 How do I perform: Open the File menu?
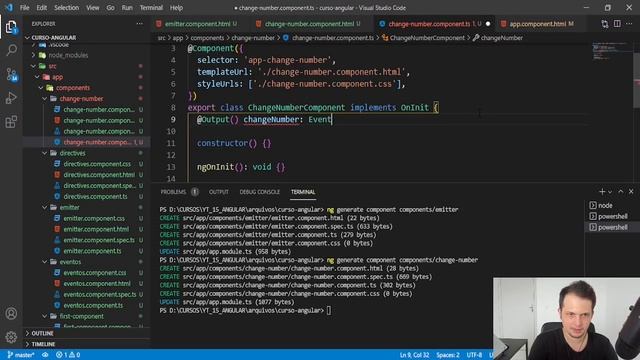click(x=24, y=7)
